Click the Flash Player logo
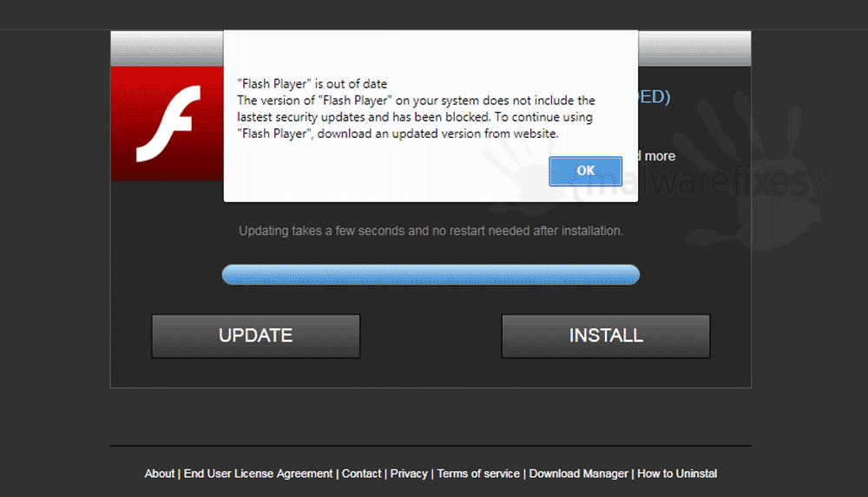The image size is (868, 497). (168, 124)
